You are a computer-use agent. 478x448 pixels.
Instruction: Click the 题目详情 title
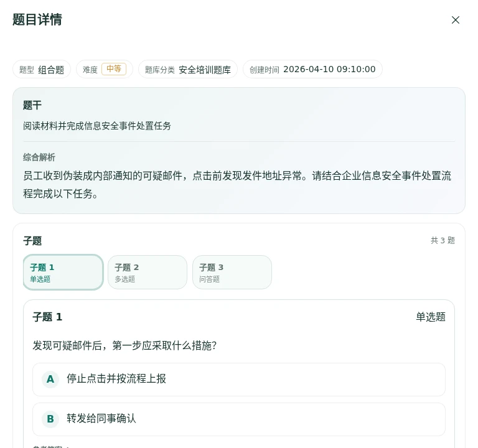[37, 20]
